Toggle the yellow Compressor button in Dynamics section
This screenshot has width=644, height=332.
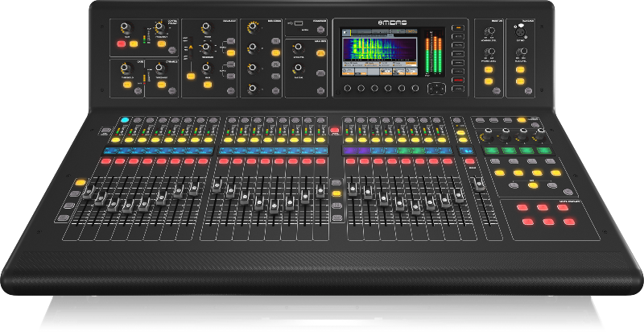point(162,85)
